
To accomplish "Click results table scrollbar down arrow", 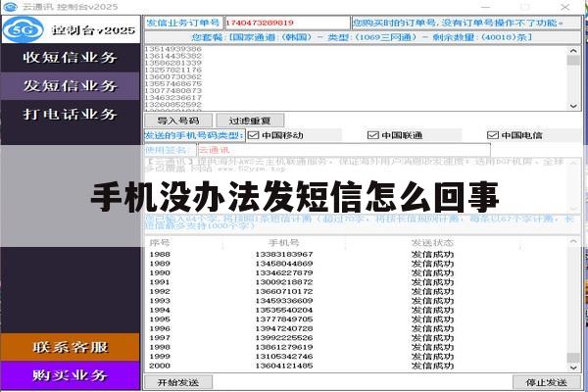I will [573, 367].
